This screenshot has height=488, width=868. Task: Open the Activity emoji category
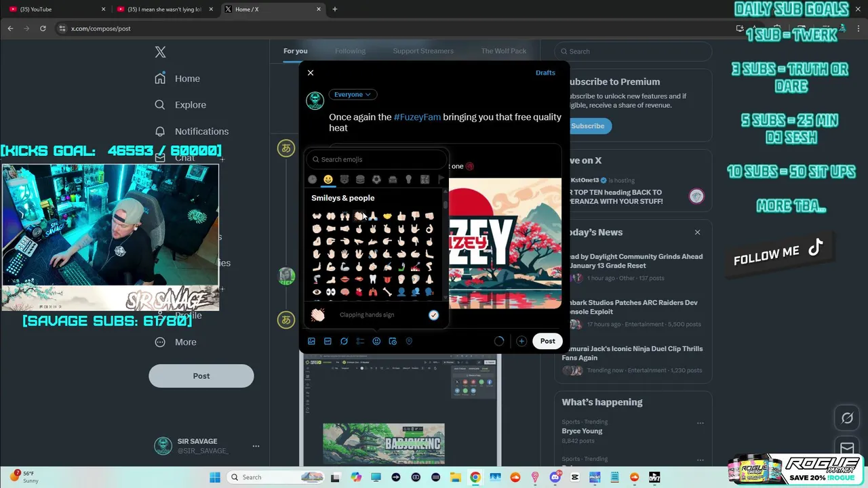pyautogui.click(x=376, y=180)
